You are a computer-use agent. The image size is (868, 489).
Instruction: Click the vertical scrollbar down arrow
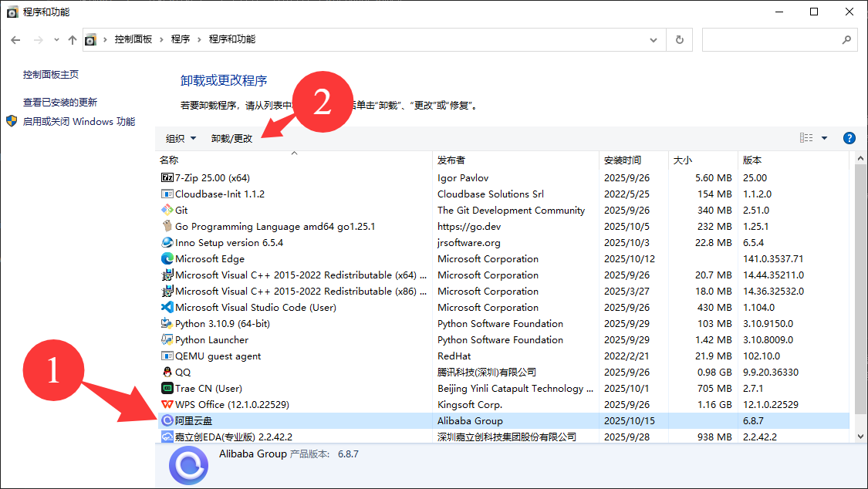tap(861, 437)
